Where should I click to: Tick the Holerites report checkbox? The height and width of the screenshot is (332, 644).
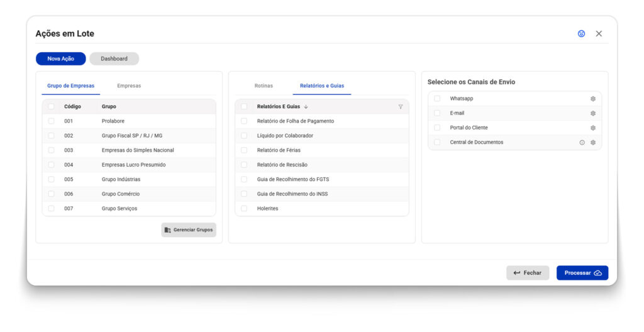coord(244,208)
